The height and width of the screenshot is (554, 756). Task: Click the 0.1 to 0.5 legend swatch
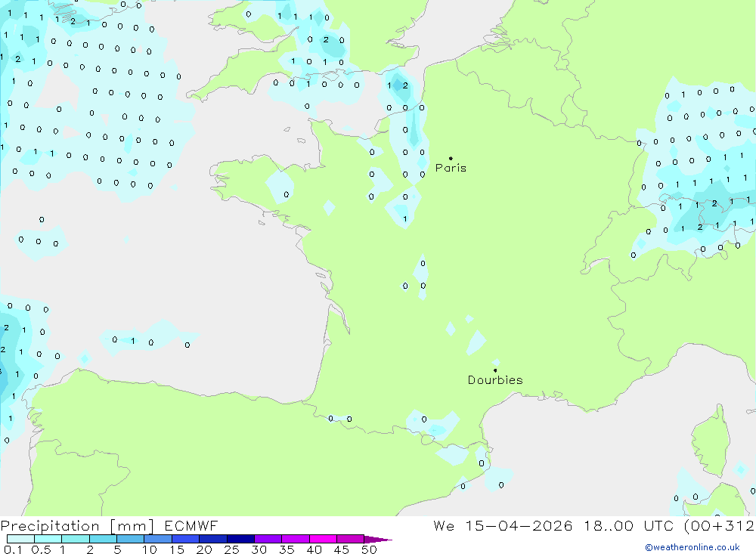(x=20, y=539)
